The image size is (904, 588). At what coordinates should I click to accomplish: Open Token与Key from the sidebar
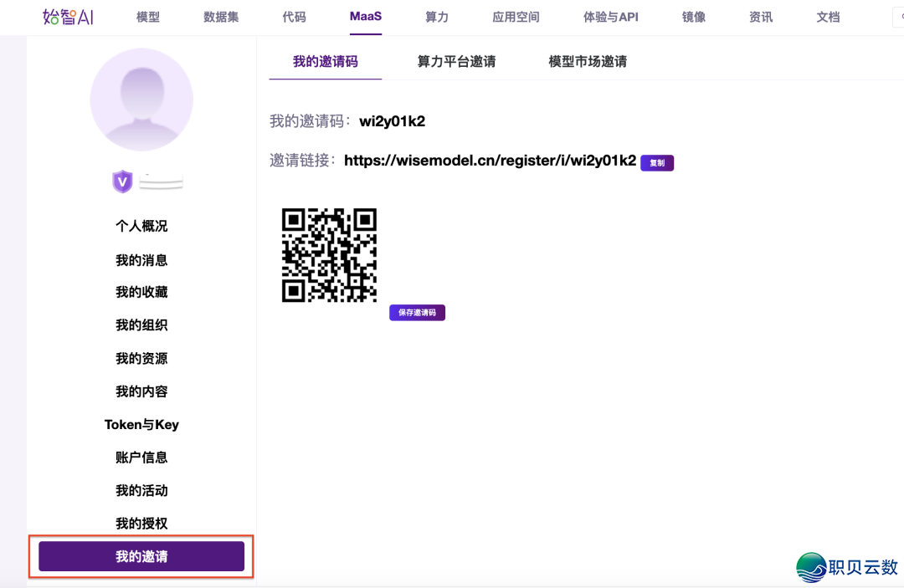coord(141,424)
